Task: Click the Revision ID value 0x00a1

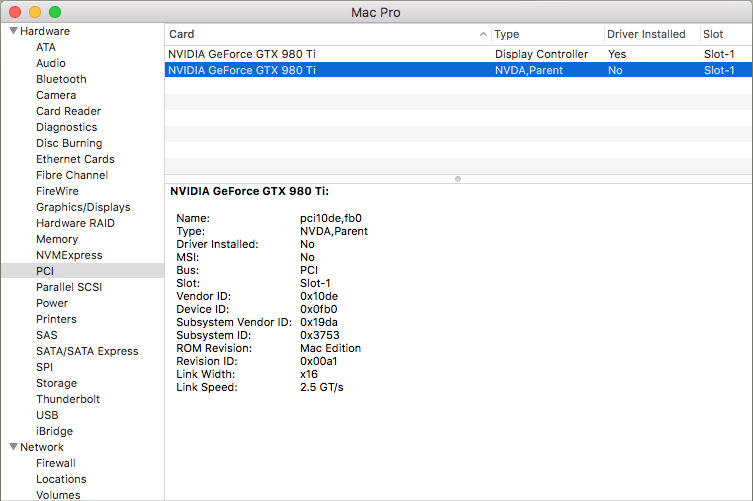Action: (318, 361)
